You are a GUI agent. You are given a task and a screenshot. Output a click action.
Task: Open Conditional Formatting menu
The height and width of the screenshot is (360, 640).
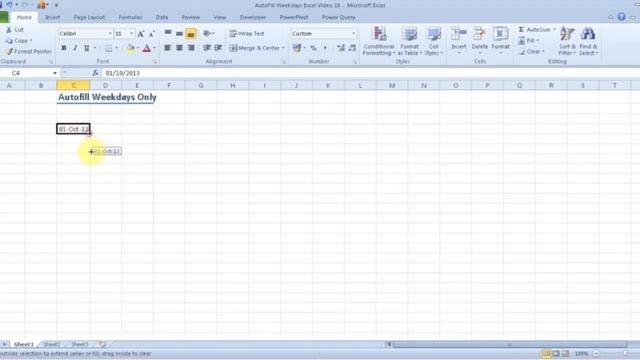(x=379, y=41)
